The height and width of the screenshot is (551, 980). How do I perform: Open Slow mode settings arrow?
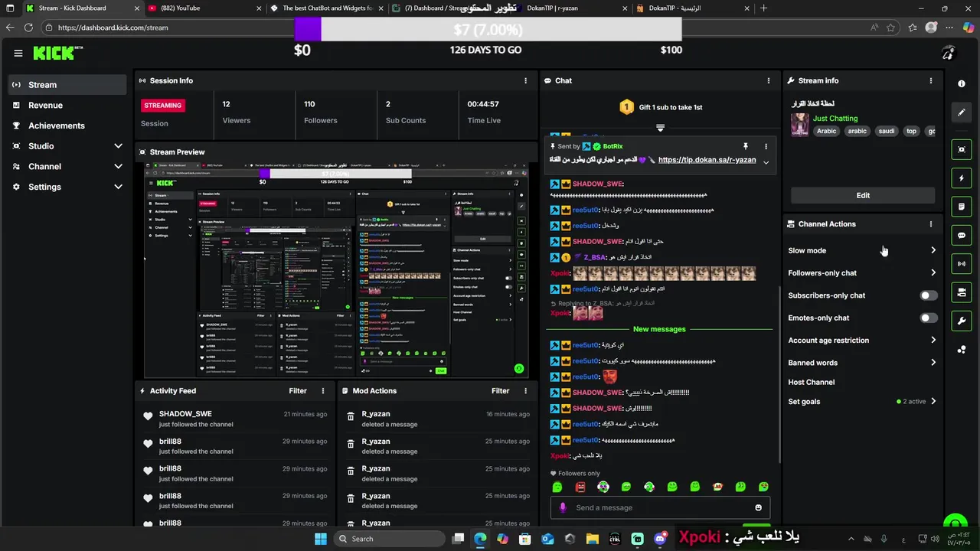(933, 250)
